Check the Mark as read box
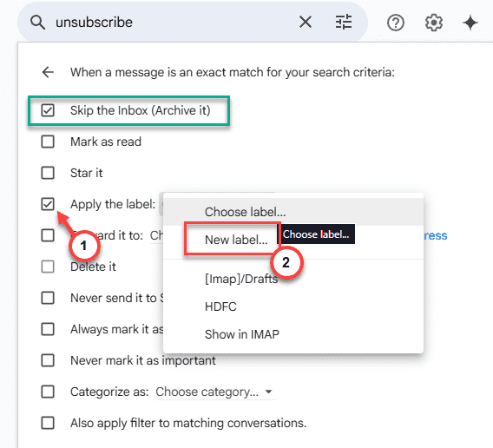The image size is (493, 448). tap(48, 142)
